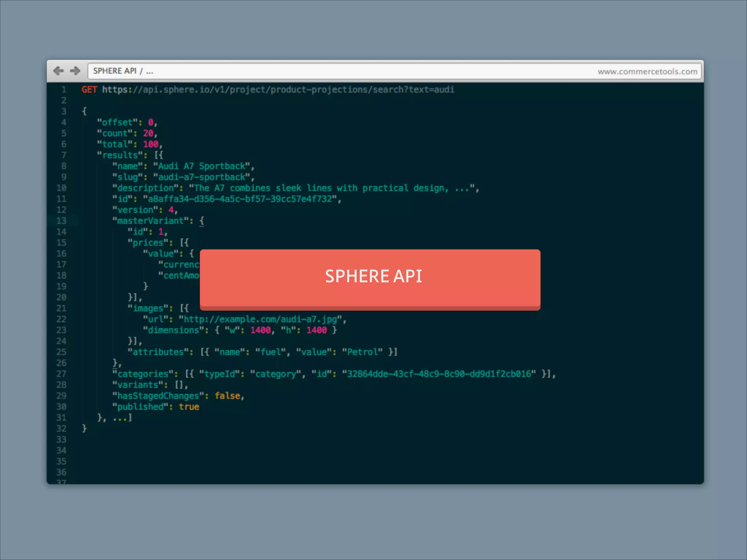Click the "offset": 0 line
747x560 pixels.
pos(127,122)
